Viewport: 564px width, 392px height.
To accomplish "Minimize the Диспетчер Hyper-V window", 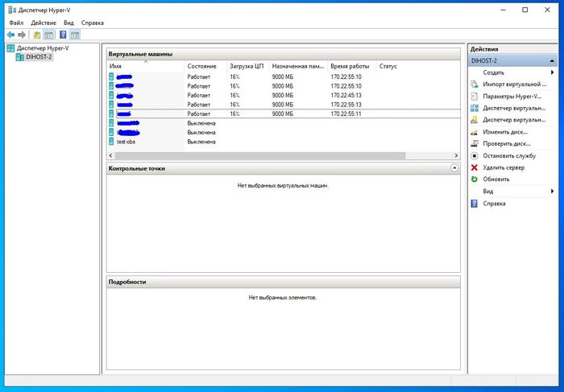I will tap(504, 10).
